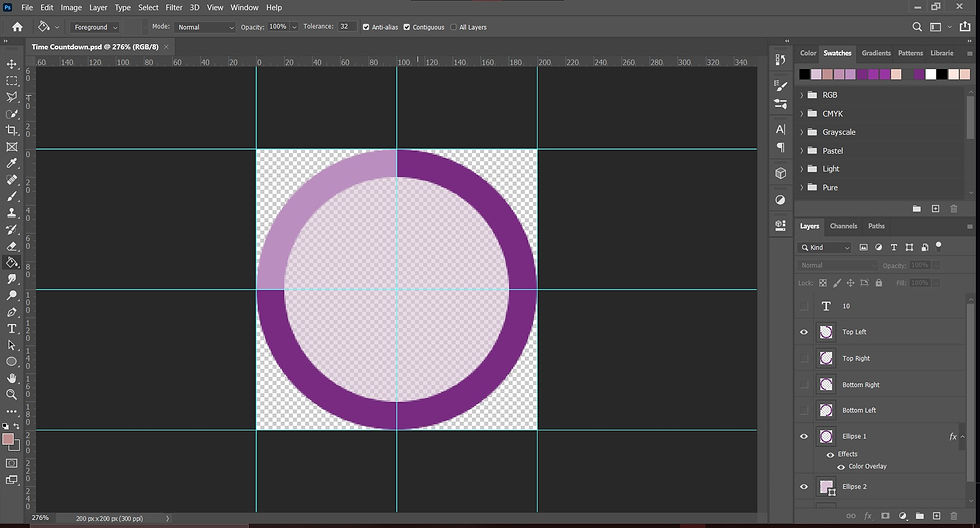Enable the All Layers checkbox
Image resolution: width=980 pixels, height=528 pixels.
point(454,27)
